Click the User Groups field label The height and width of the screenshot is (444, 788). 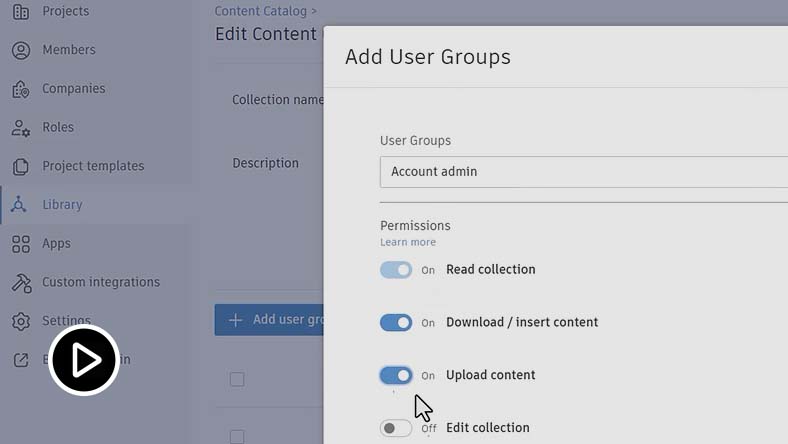(415, 141)
